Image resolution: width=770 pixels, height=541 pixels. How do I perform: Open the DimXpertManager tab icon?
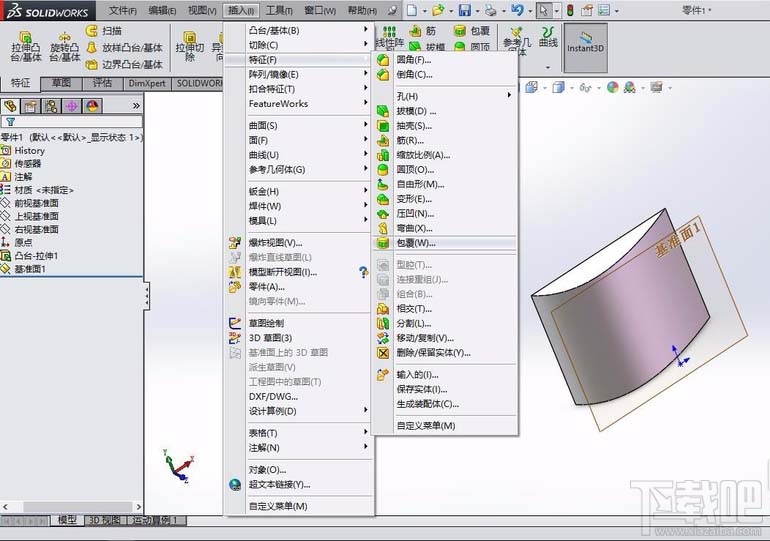click(x=72, y=106)
